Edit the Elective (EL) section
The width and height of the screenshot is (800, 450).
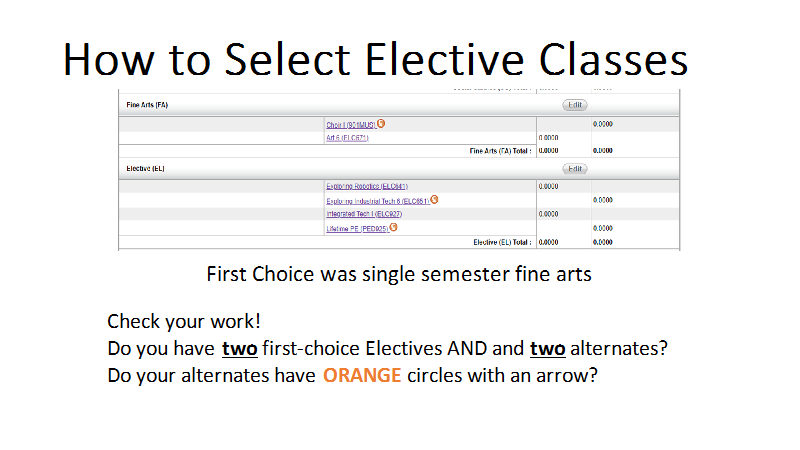point(575,169)
